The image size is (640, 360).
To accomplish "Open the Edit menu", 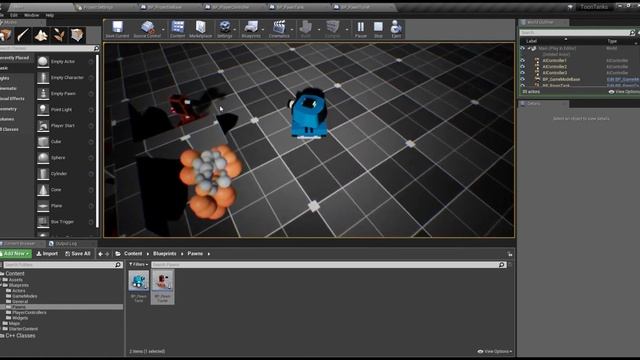I will click(x=14, y=15).
